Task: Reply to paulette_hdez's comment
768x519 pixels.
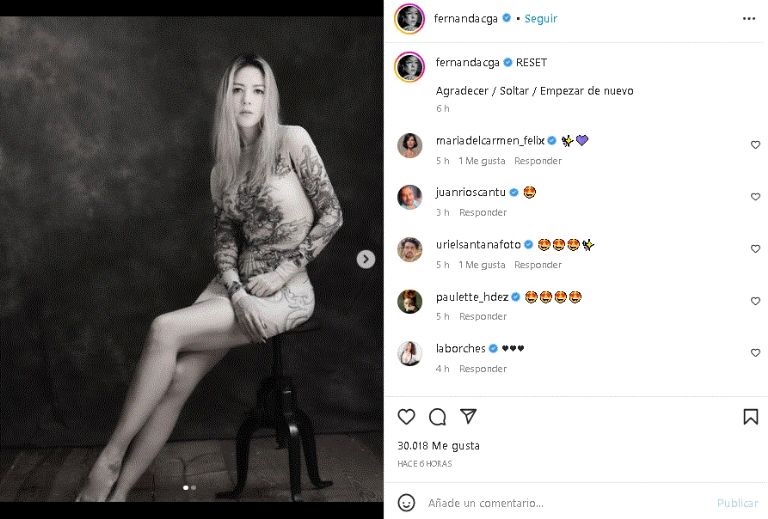Action: (482, 317)
